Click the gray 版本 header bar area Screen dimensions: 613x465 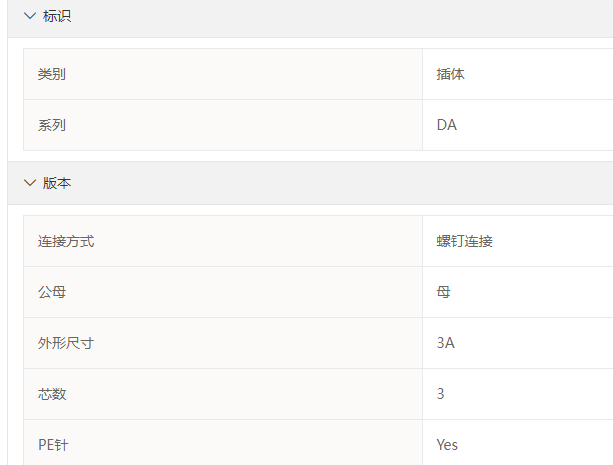(x=310, y=183)
